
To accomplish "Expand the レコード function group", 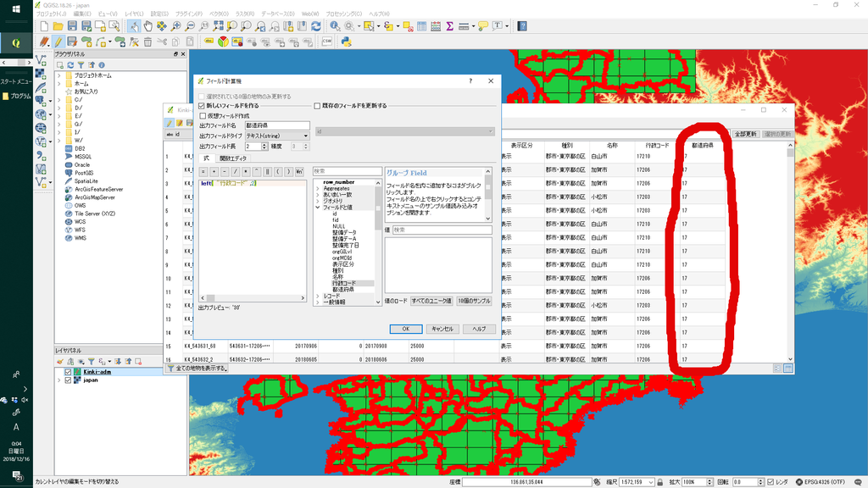I will click(x=318, y=296).
